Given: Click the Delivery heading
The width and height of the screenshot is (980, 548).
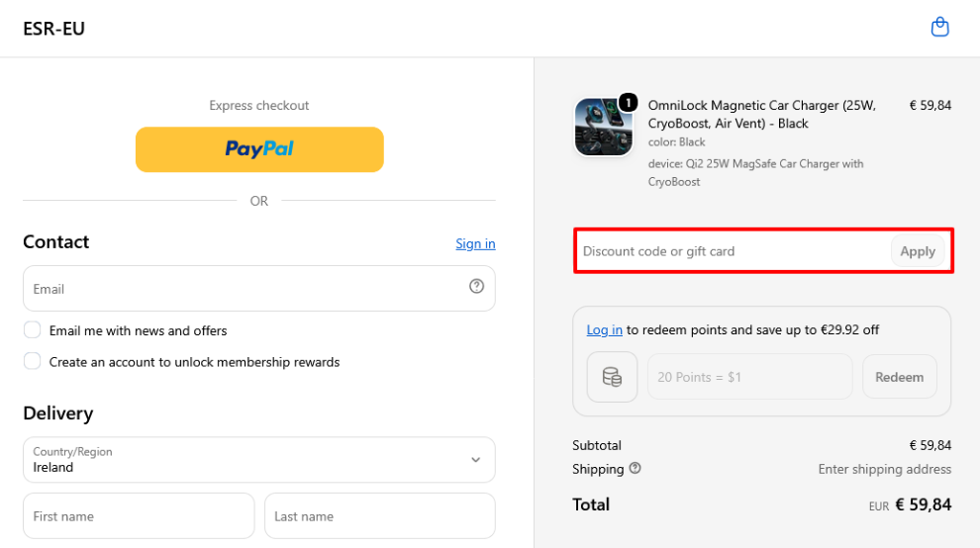Looking at the screenshot, I should click(x=58, y=413).
